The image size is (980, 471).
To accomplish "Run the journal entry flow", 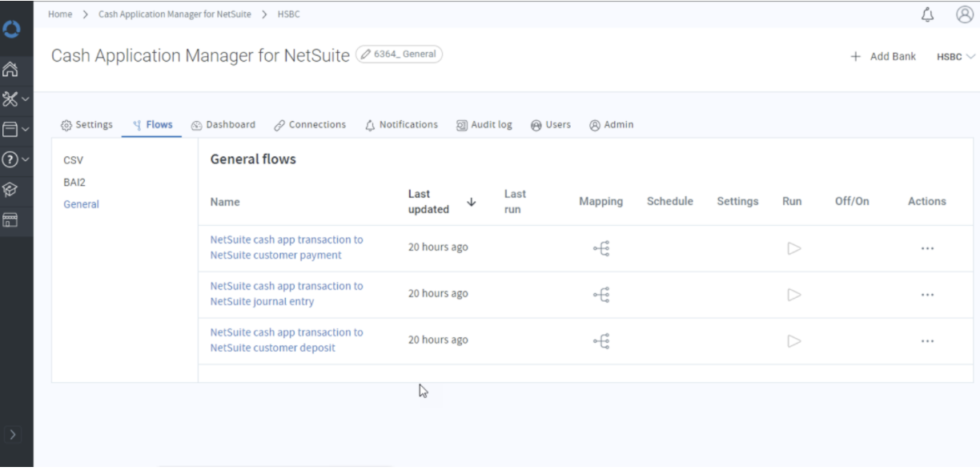I will 793,296.
